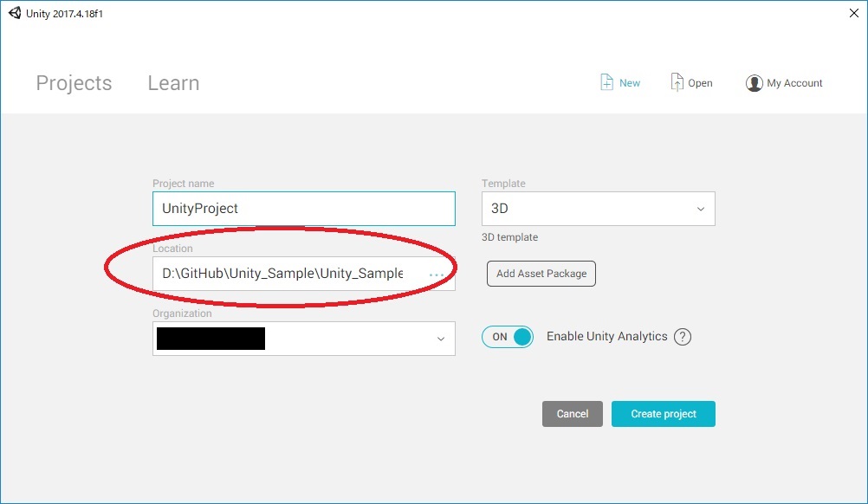Viewport: 868px width, 504px height.
Task: Browse location with the three-dots button
Action: tap(437, 275)
